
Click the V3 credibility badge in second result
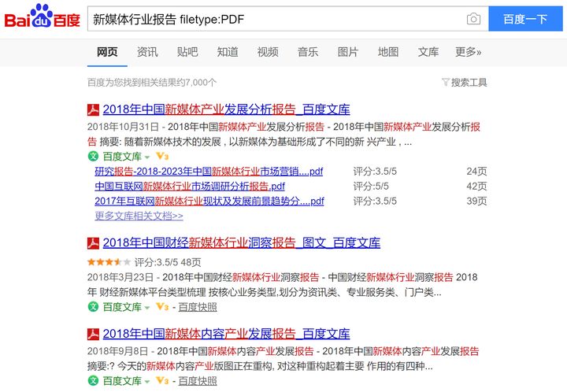(162, 307)
